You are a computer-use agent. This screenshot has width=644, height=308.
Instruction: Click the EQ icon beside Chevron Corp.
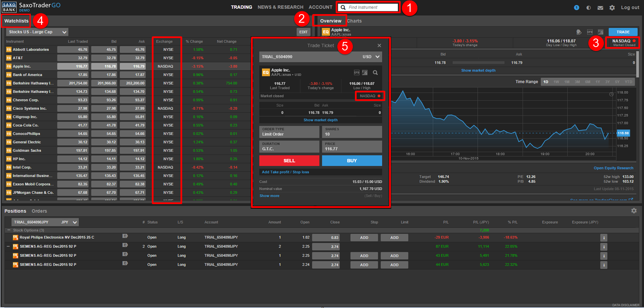[9, 100]
